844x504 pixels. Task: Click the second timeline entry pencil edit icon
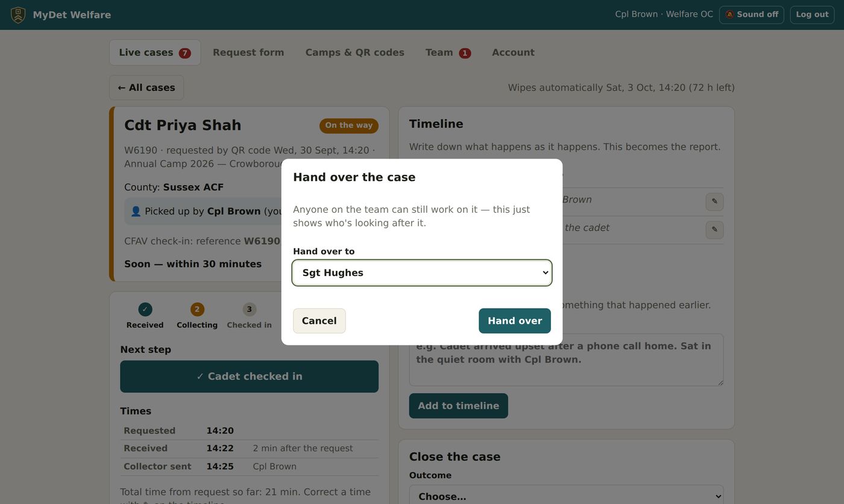point(714,230)
